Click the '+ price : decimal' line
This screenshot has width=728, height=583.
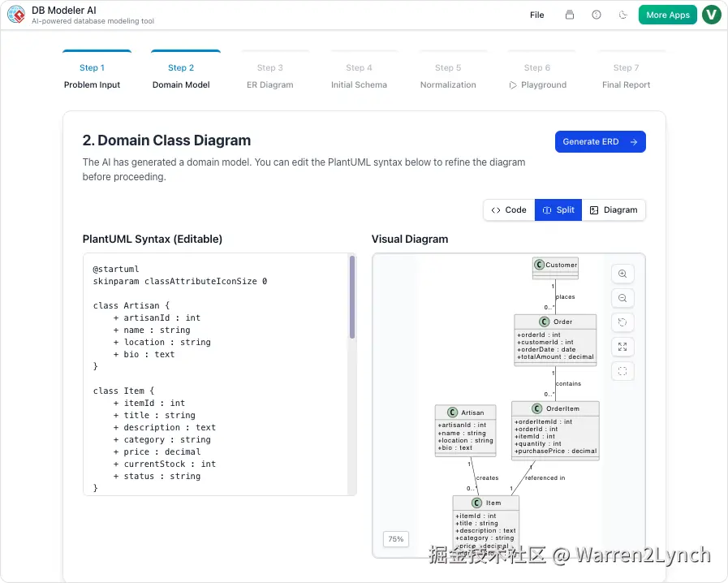157,451
